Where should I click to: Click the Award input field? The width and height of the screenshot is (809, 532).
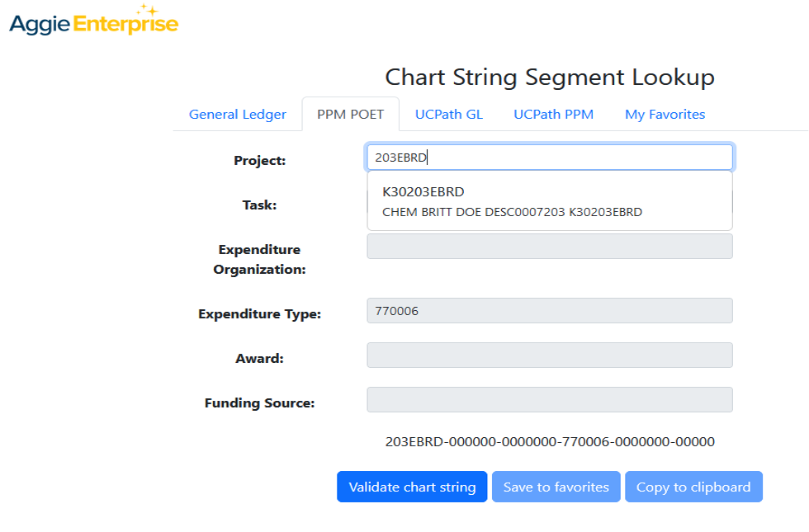[x=549, y=355]
